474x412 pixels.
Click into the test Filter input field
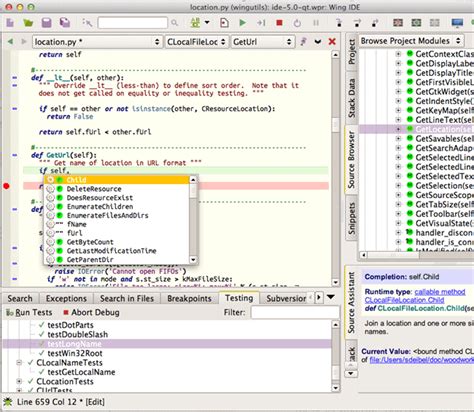(x=295, y=312)
